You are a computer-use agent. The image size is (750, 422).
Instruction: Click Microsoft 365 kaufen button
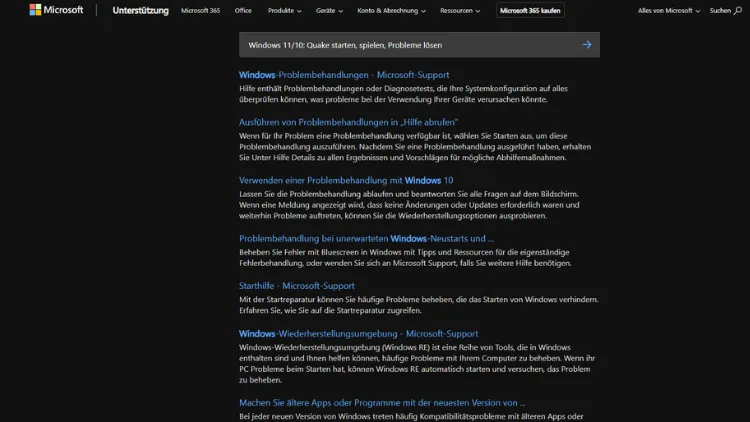[x=530, y=11]
